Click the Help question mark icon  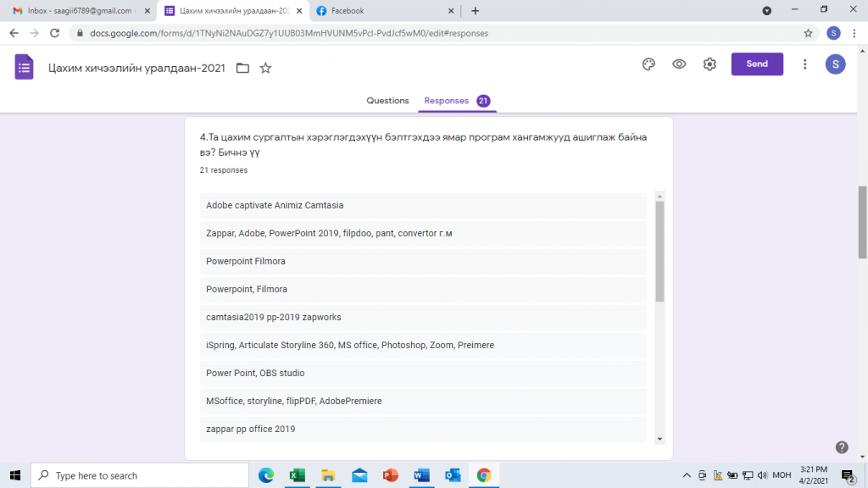(x=842, y=447)
